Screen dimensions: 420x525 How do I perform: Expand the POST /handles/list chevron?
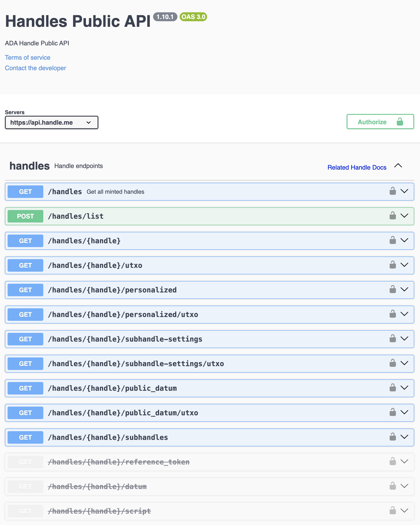[x=404, y=216]
